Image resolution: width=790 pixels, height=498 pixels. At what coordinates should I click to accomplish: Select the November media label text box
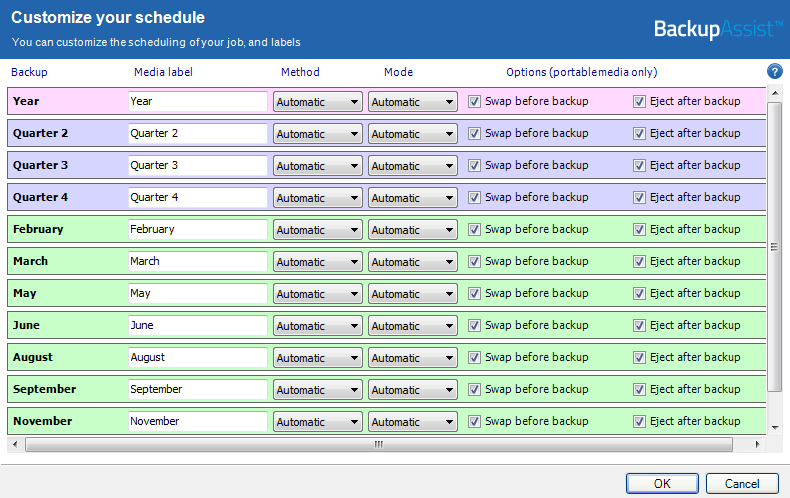pos(198,422)
